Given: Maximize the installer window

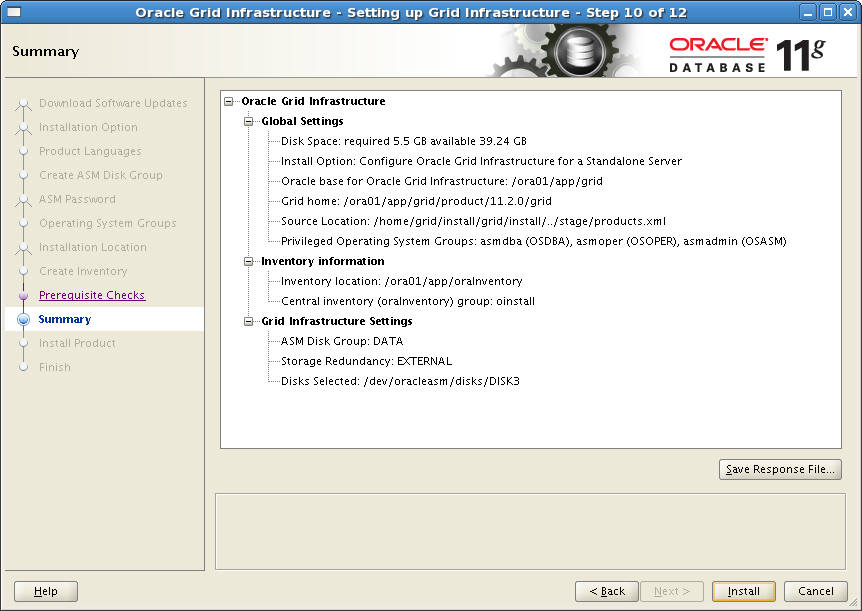Looking at the screenshot, I should tap(827, 12).
